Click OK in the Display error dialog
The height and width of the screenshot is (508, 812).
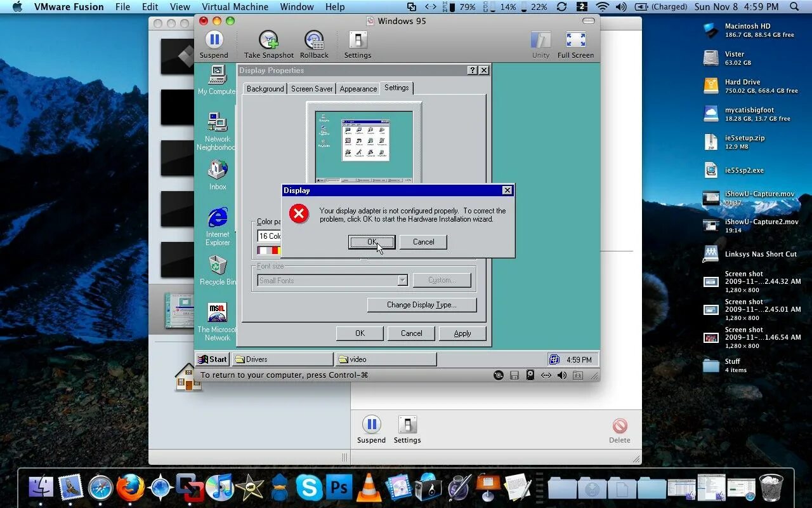coord(372,242)
